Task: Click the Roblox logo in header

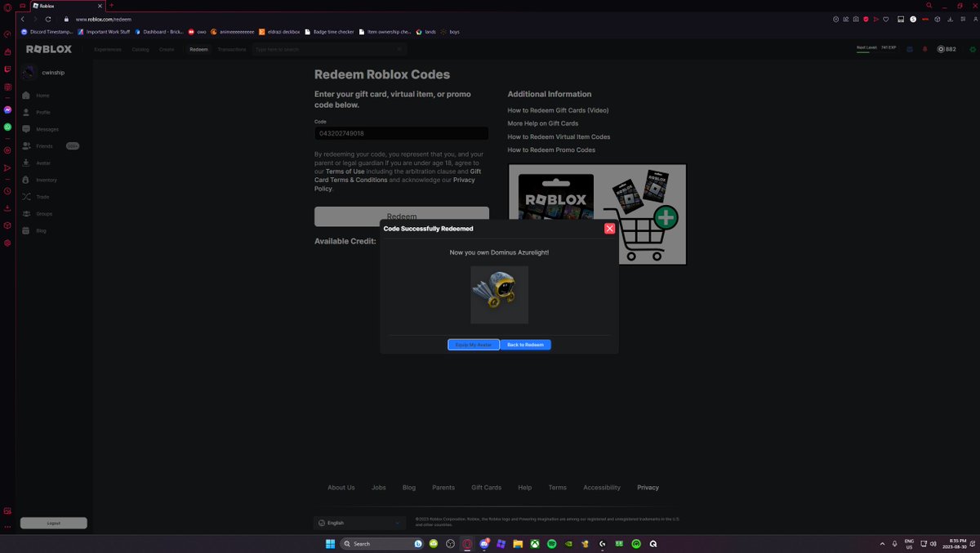Action: (x=49, y=49)
